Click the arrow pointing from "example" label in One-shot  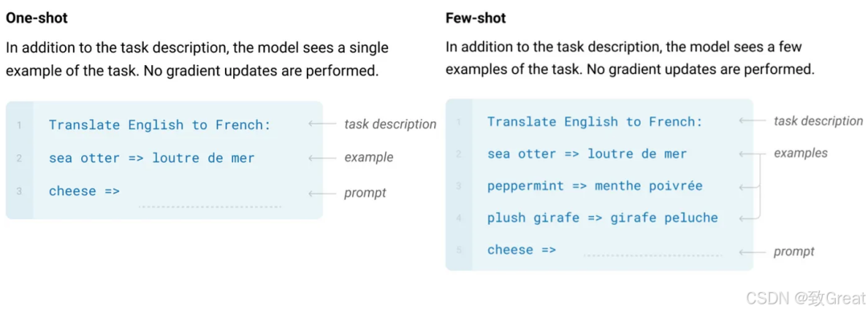(x=322, y=158)
